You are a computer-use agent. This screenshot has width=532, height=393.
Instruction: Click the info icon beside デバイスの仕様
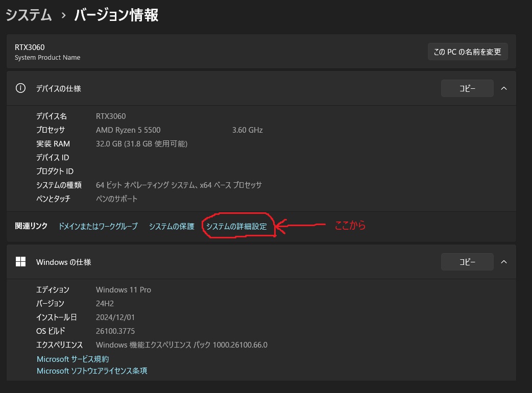pos(20,88)
